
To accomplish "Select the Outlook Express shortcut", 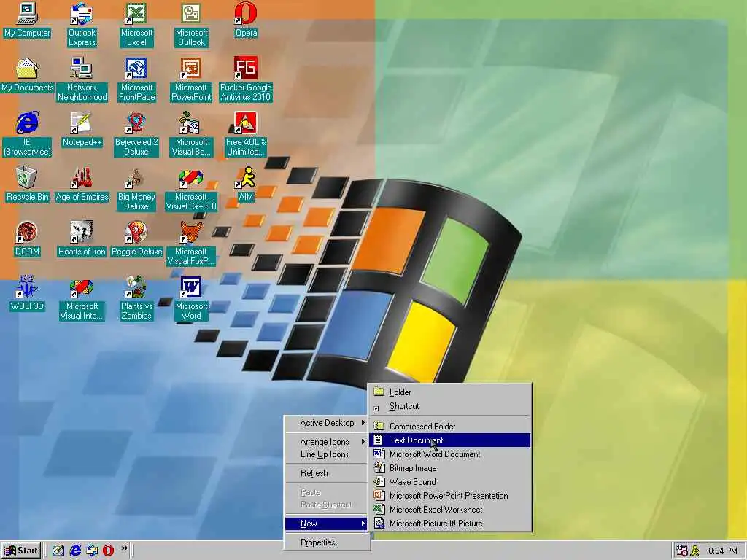I will tap(82, 25).
